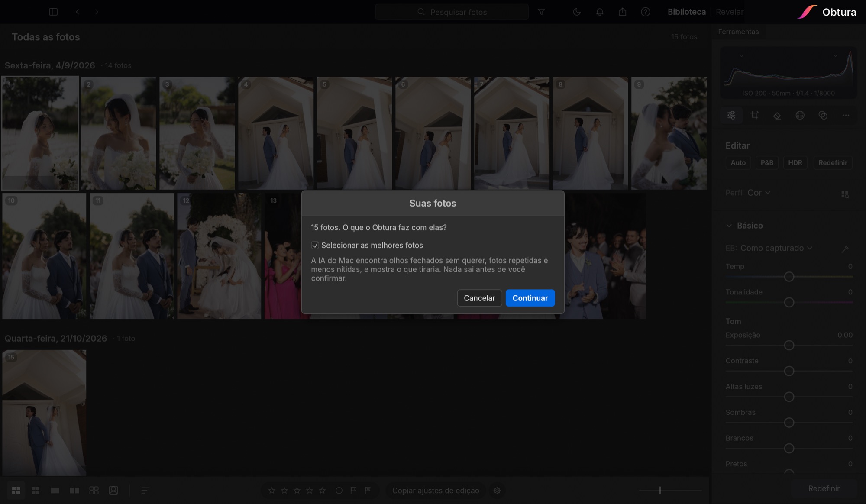The height and width of the screenshot is (504, 866).
Task: Open EB Como capturado dropdown
Action: [x=776, y=248]
